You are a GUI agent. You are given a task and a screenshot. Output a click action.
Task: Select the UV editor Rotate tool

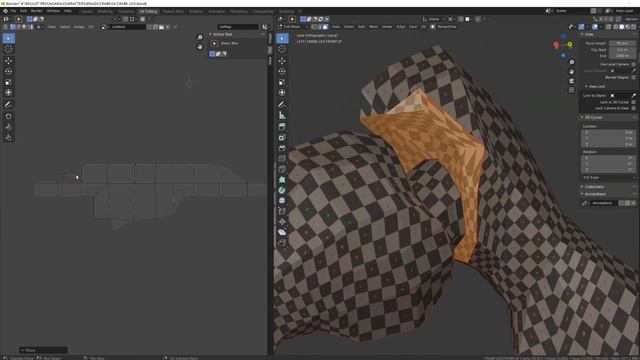(x=9, y=71)
